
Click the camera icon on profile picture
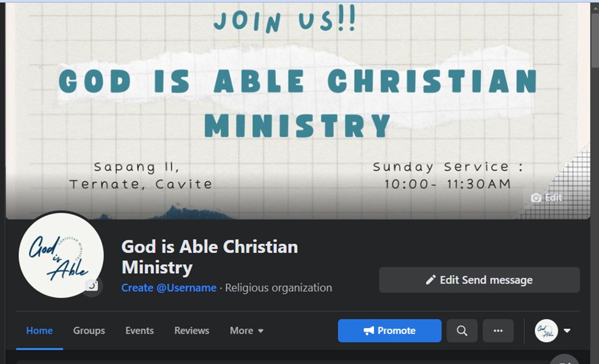91,285
